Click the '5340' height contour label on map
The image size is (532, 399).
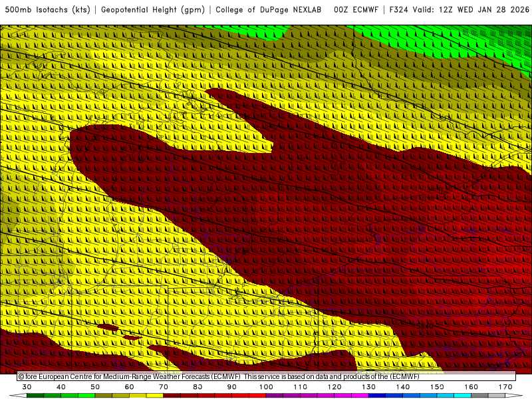(425, 326)
